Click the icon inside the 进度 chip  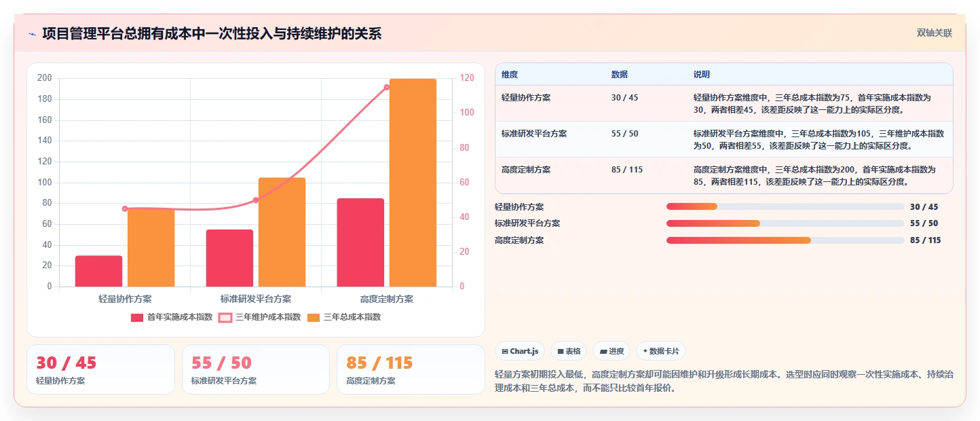pyautogui.click(x=603, y=352)
